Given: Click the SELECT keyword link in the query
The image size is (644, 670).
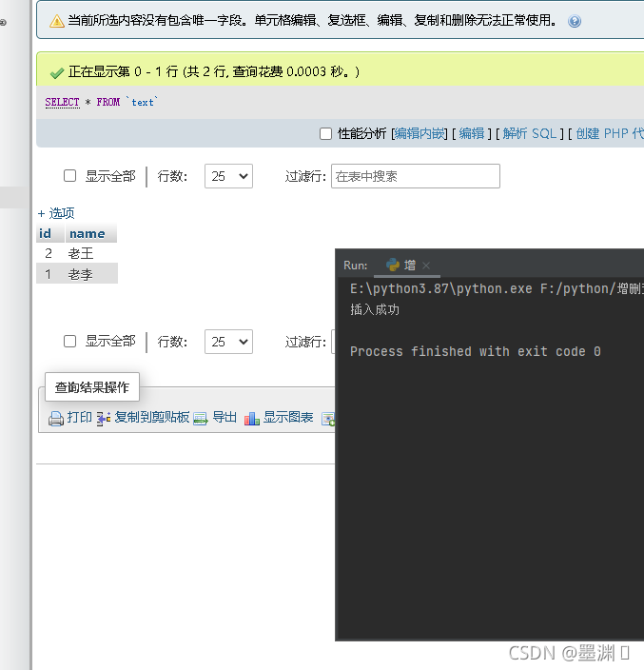Looking at the screenshot, I should (62, 102).
